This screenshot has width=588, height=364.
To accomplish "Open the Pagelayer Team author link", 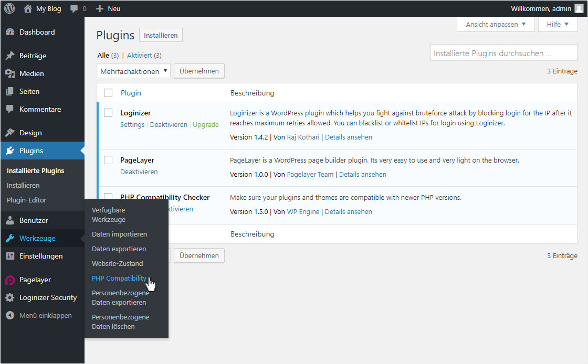I will click(x=310, y=175).
